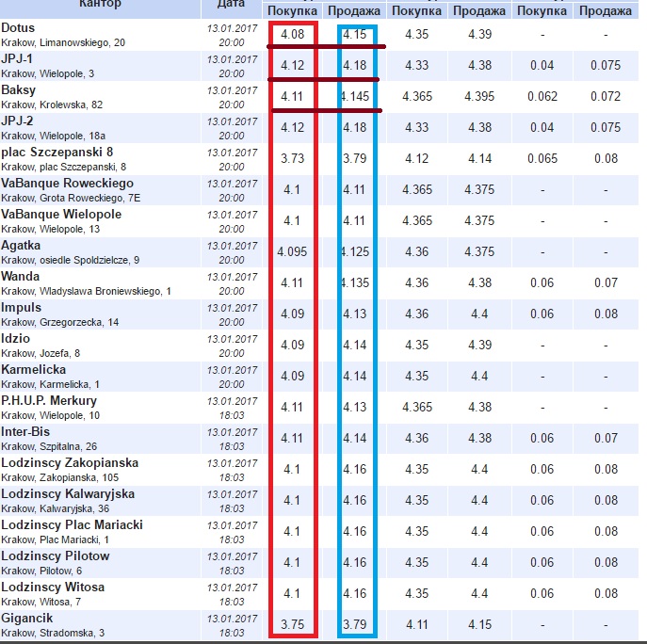
Task: Open Lodzinscy Witosa office name
Action: (53, 588)
